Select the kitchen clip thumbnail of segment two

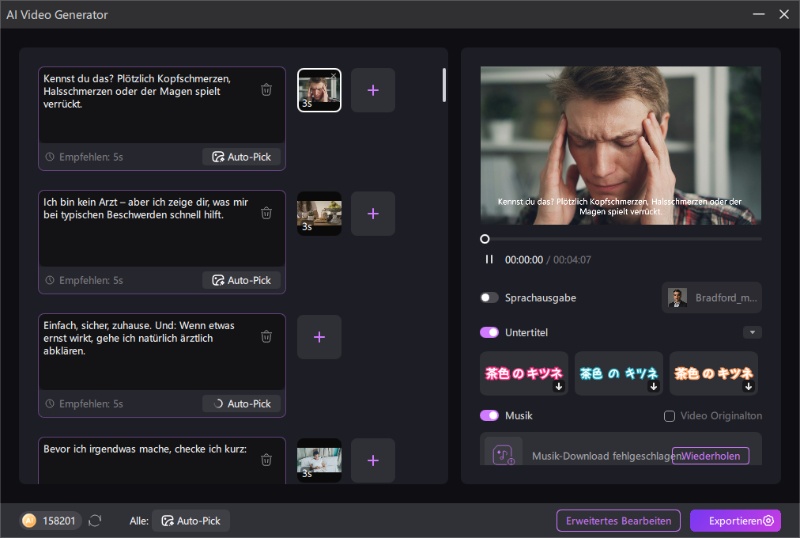coord(319,213)
